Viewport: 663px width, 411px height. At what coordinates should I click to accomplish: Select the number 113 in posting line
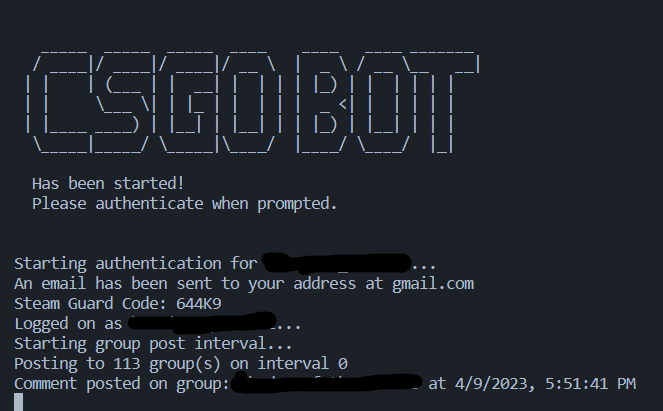tap(126, 364)
